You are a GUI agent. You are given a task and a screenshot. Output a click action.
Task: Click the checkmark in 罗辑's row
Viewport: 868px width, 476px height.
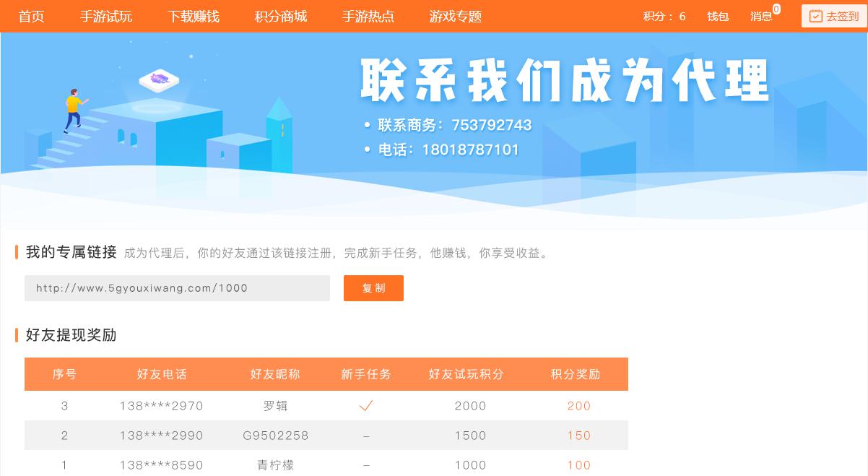pos(366,406)
